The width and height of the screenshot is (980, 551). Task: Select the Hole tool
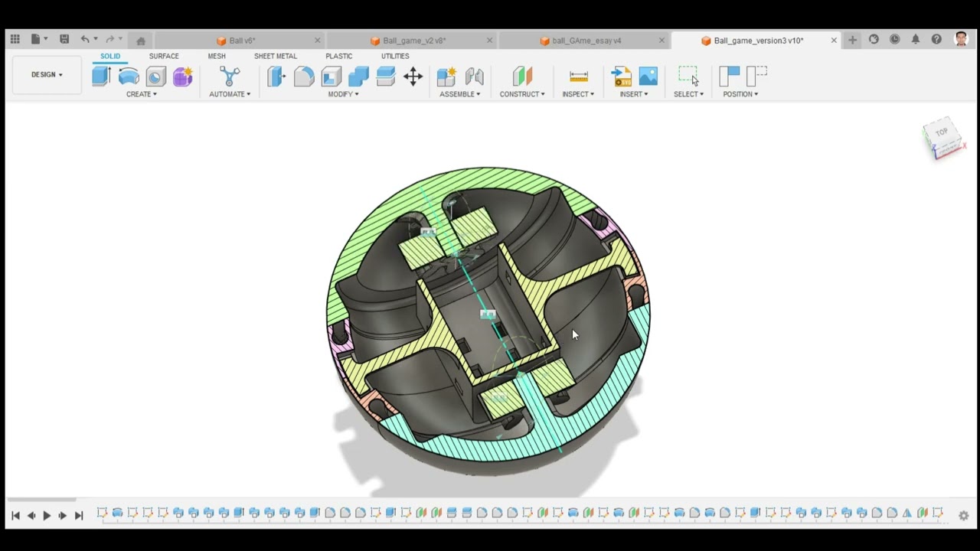pyautogui.click(x=155, y=76)
